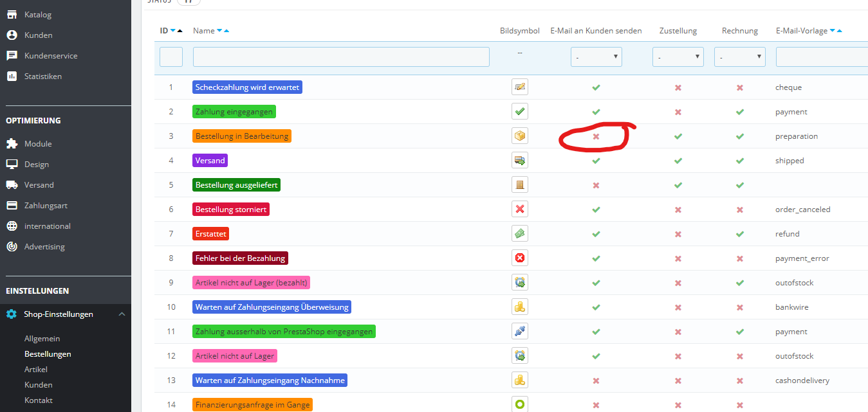The image size is (868, 412).
Task: Click the Name filter input field
Action: click(x=341, y=57)
